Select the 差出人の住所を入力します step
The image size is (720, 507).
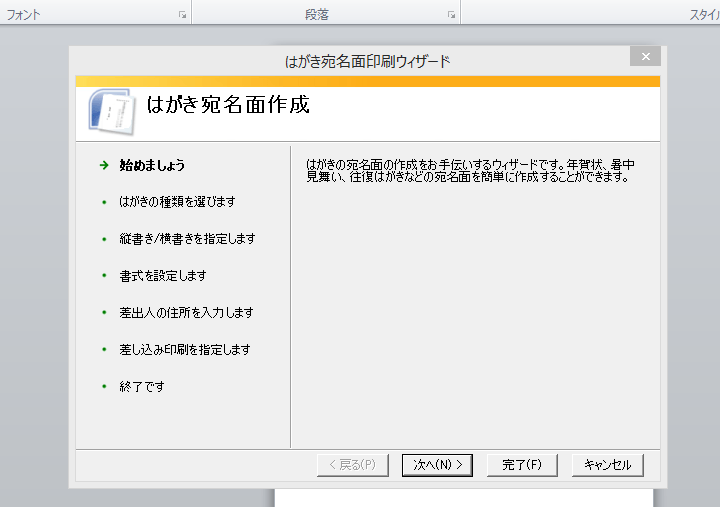186,313
